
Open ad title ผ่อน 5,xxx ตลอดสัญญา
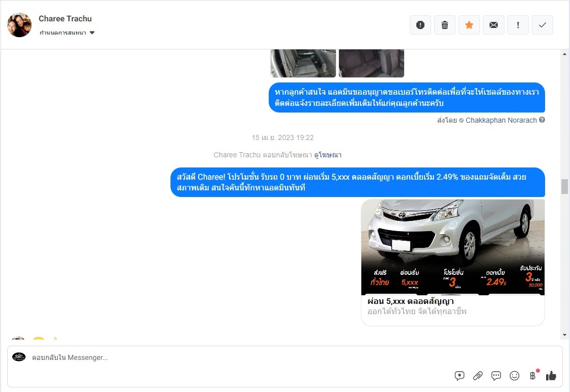pos(410,301)
